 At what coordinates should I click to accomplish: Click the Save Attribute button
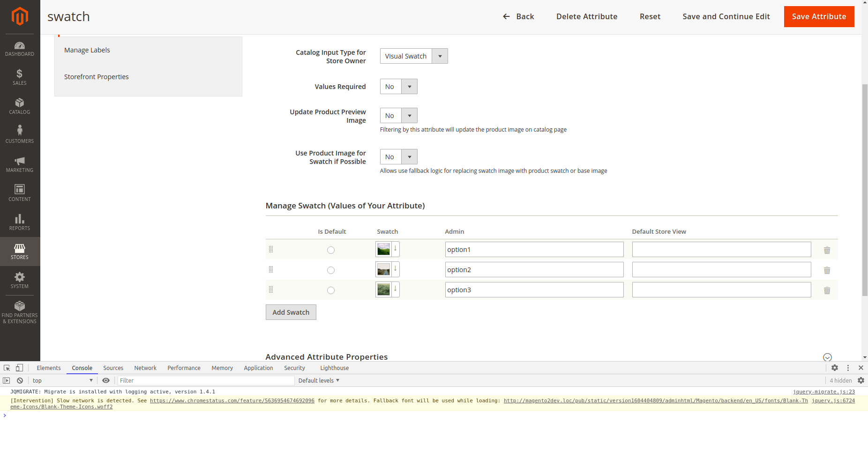(x=818, y=16)
